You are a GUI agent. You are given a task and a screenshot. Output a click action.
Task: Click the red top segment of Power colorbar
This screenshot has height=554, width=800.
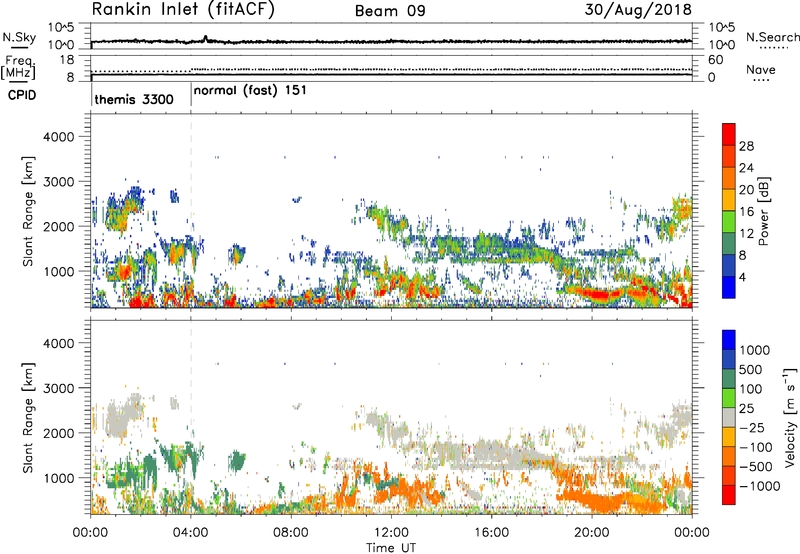tap(729, 135)
